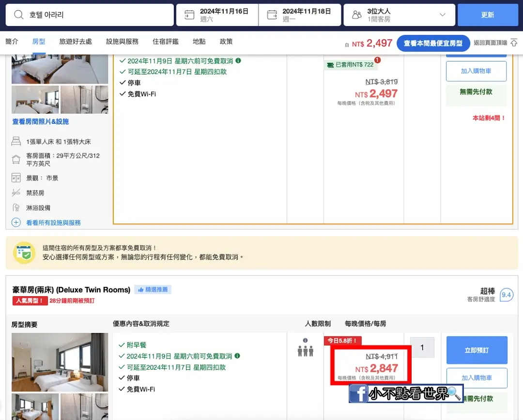
Task: Open the 旅遊好去處 tab
Action: point(76,41)
